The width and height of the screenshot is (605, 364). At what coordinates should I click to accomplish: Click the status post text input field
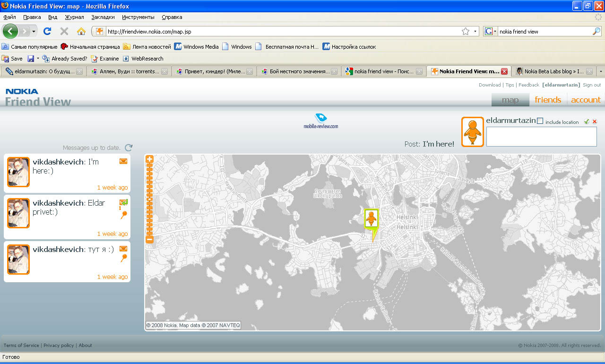[541, 137]
